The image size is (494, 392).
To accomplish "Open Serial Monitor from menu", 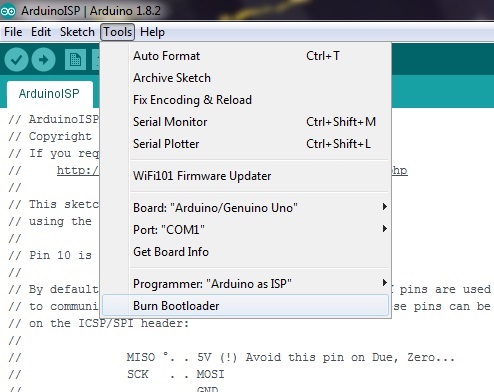I will [x=245, y=122].
